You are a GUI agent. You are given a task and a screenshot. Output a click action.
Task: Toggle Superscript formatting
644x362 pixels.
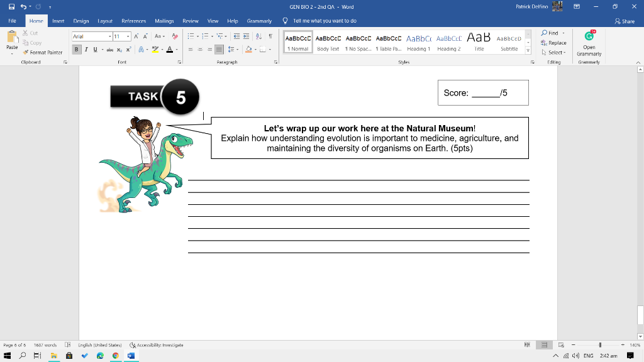[128, 50]
